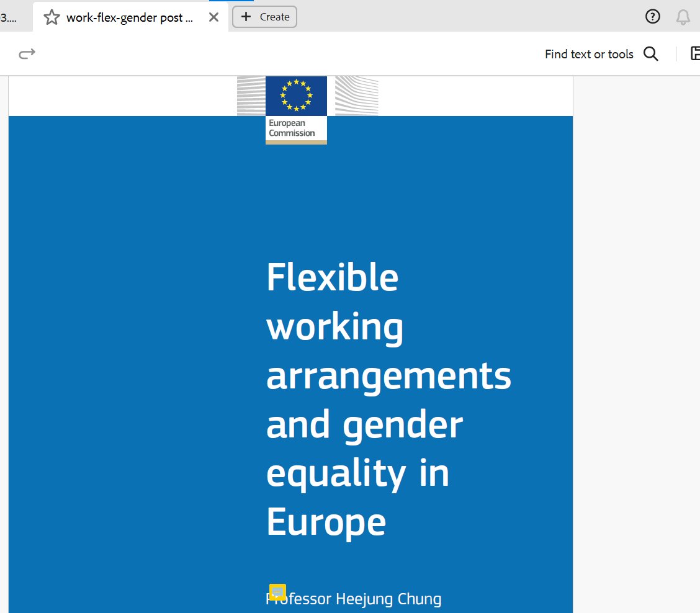Switch to the work-flex-gender post tab
This screenshot has height=613, width=700.
point(130,17)
